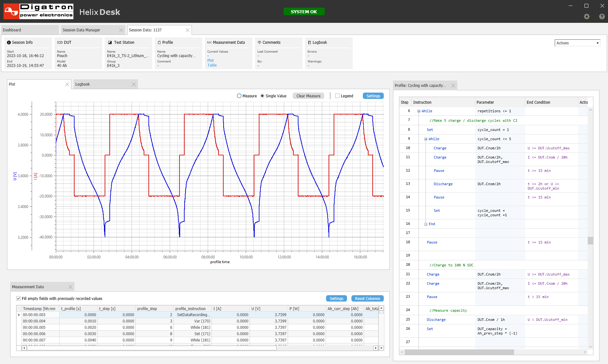This screenshot has height=364, width=608.
Task: Click the Comments panel icon
Action: pos(259,42)
